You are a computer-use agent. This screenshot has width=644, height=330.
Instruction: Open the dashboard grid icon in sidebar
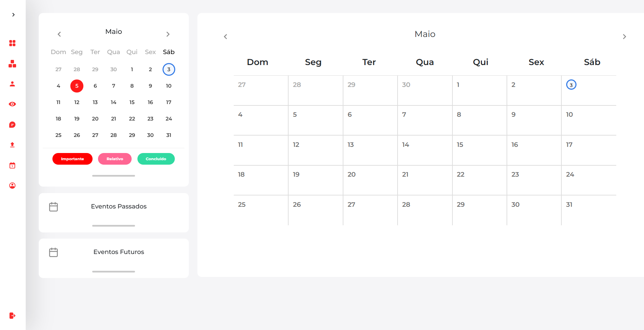coord(12,43)
